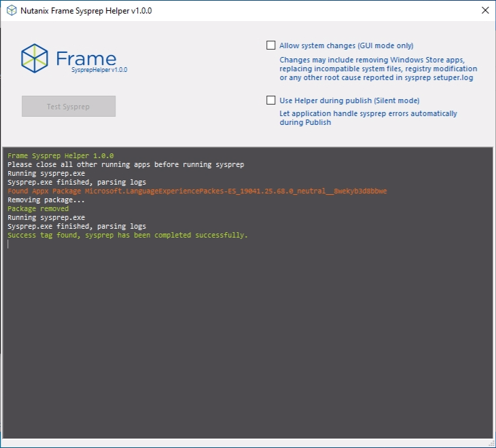Click the Nutanix Frame title bar icon
496x448 pixels.
(12, 10)
